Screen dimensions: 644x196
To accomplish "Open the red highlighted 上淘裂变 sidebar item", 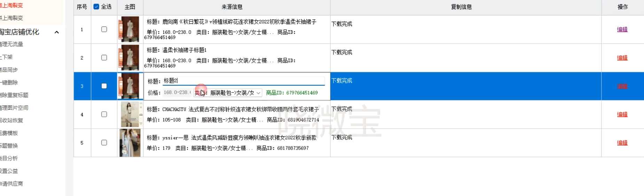I will click(11, 5).
